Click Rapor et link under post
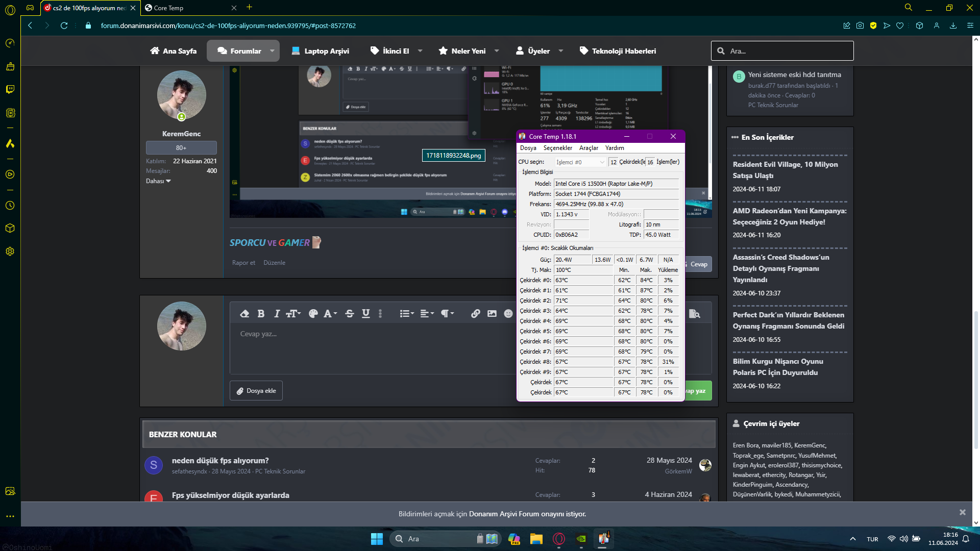This screenshot has width=980, height=551. click(x=243, y=263)
